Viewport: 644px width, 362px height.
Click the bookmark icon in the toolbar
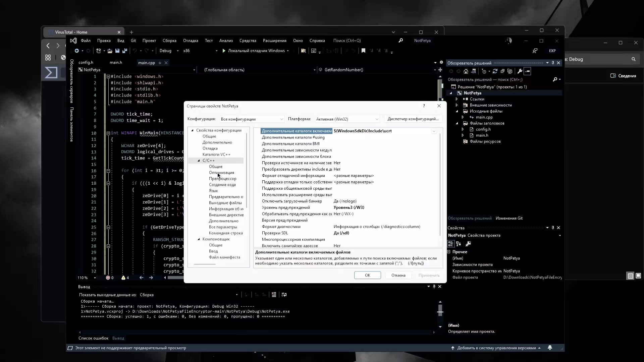363,51
